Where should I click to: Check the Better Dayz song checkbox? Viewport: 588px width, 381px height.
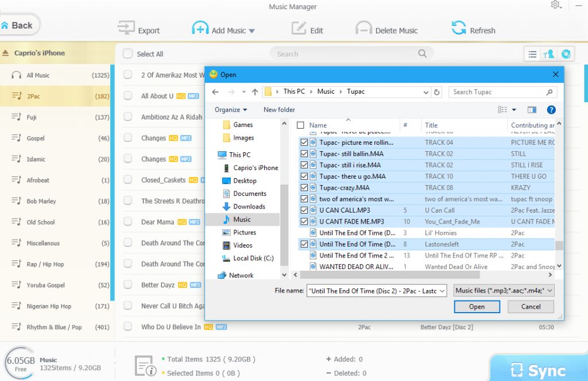click(x=128, y=285)
